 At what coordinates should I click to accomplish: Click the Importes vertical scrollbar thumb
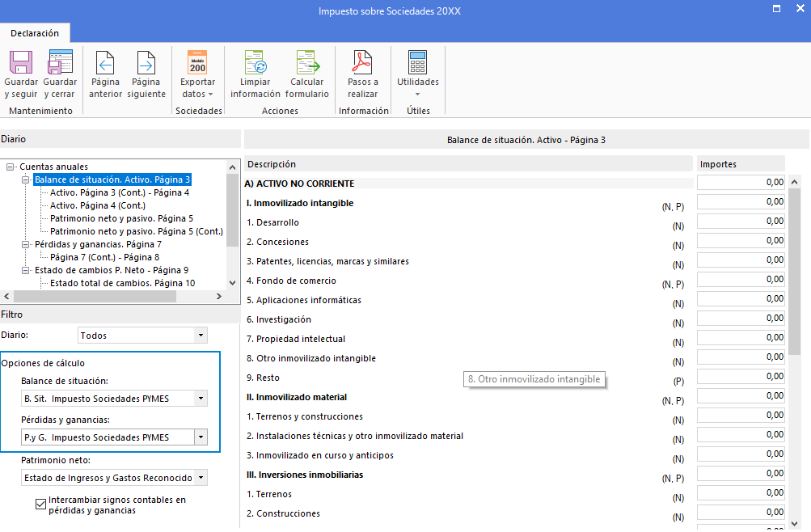(795, 272)
